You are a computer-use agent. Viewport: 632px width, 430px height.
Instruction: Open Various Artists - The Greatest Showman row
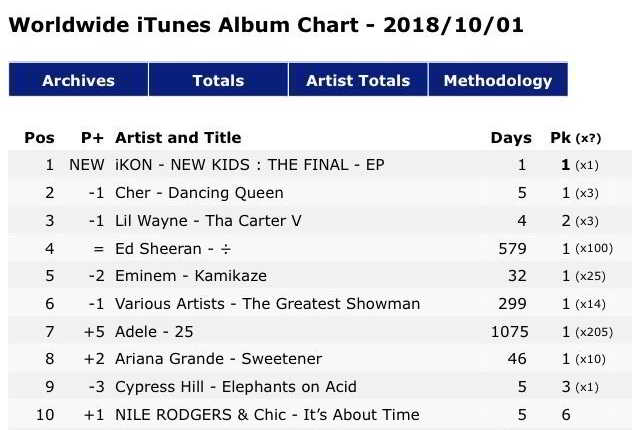(320, 303)
